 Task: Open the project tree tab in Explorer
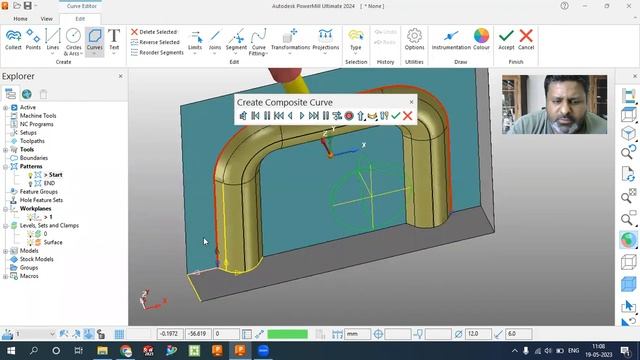[10, 94]
